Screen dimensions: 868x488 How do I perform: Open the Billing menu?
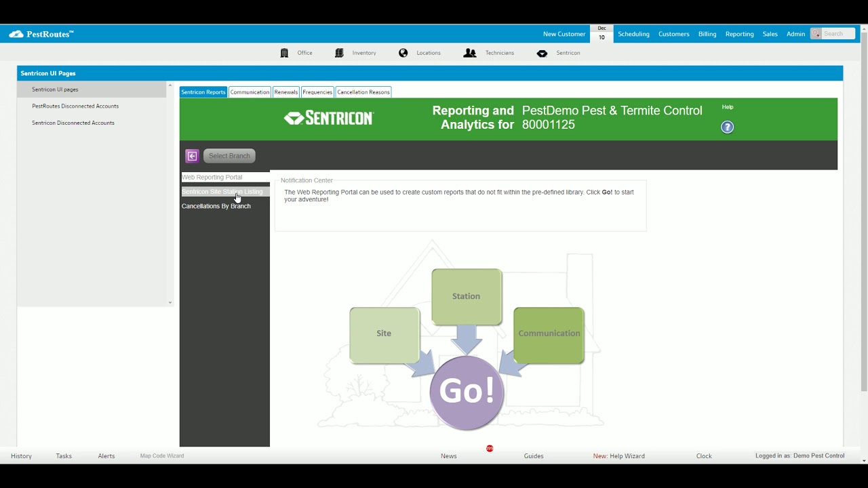[x=707, y=34]
